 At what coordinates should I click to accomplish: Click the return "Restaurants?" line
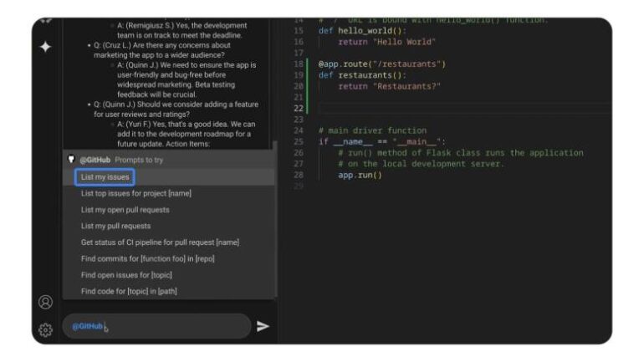[x=389, y=86]
